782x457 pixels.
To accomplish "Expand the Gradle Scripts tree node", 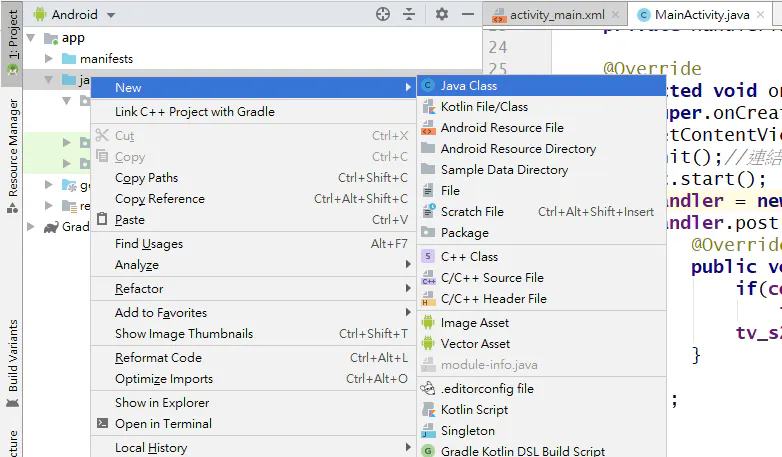I will (x=31, y=227).
